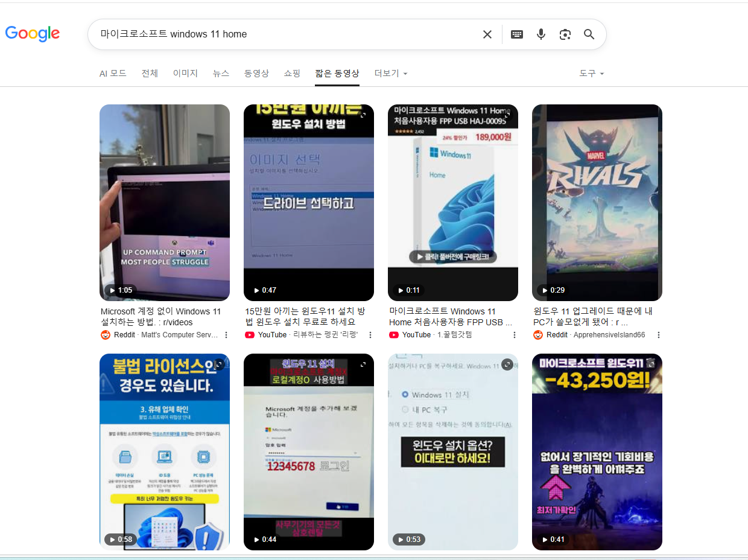This screenshot has width=748, height=560.
Task: Open link 윈도우 11 업그레이드 때문에 내 PC가
Action: (593, 317)
